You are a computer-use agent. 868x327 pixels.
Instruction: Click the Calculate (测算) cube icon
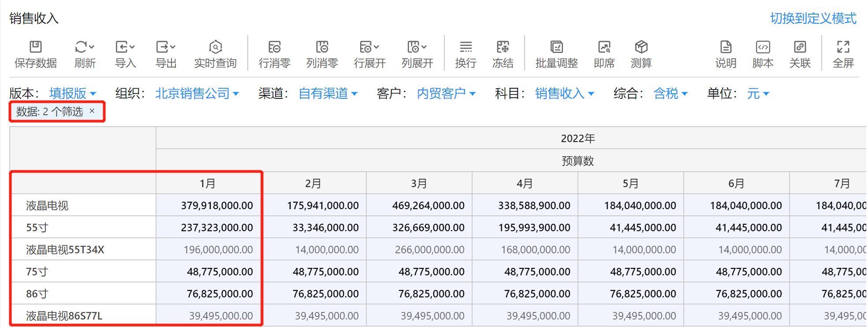tap(641, 47)
